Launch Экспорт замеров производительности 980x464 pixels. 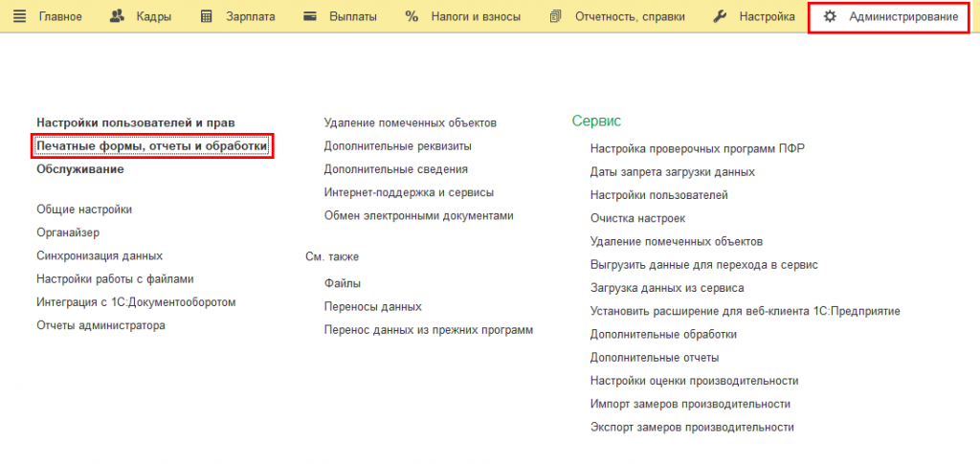coord(692,428)
